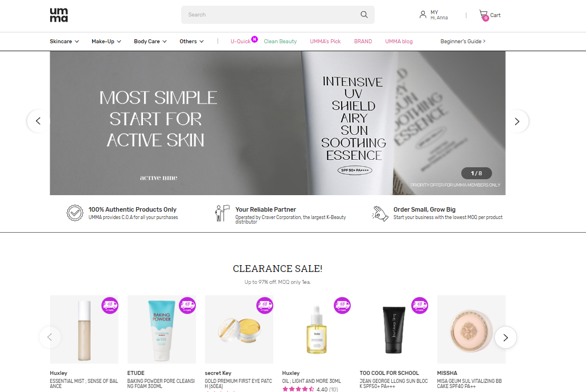Expand the Skincare dropdown menu
Viewport: 586px width, 392px height.
pyautogui.click(x=64, y=42)
